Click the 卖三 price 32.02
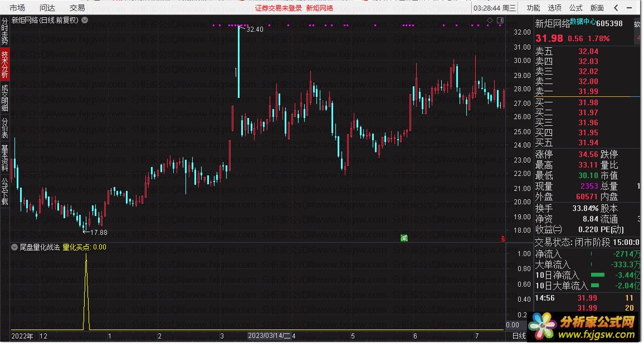644x344 pixels. pyautogui.click(x=588, y=71)
